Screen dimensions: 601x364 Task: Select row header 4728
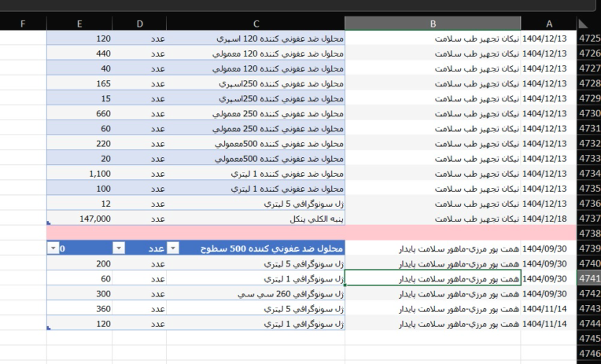click(x=589, y=83)
